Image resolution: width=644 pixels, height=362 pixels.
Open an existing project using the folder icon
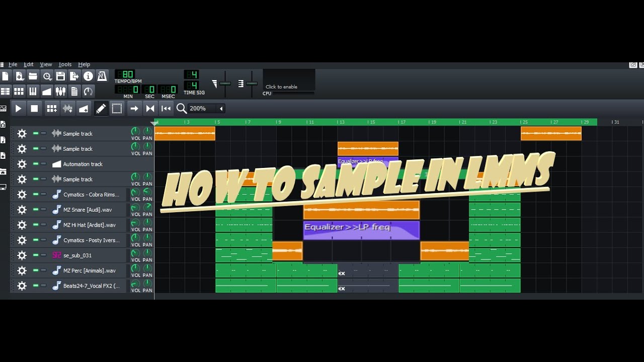click(x=33, y=76)
